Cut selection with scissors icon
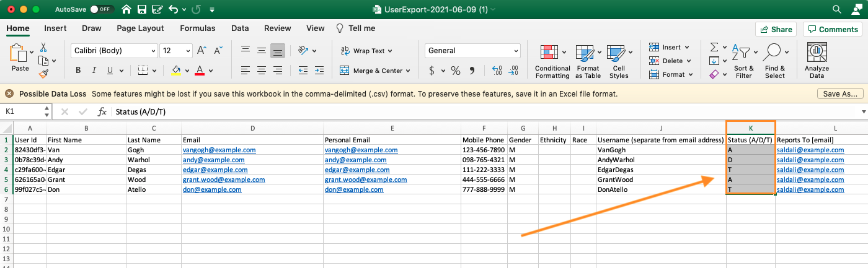The height and width of the screenshot is (268, 868). (x=43, y=47)
